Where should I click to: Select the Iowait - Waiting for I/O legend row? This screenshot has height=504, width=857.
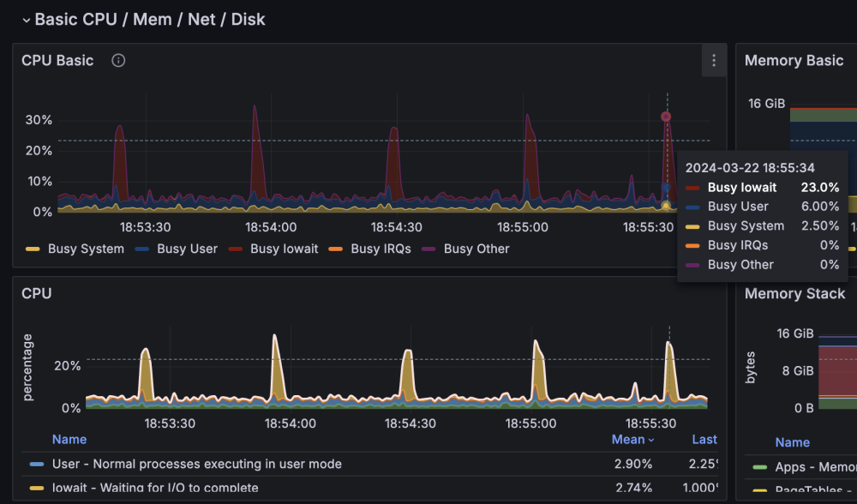pos(369,487)
